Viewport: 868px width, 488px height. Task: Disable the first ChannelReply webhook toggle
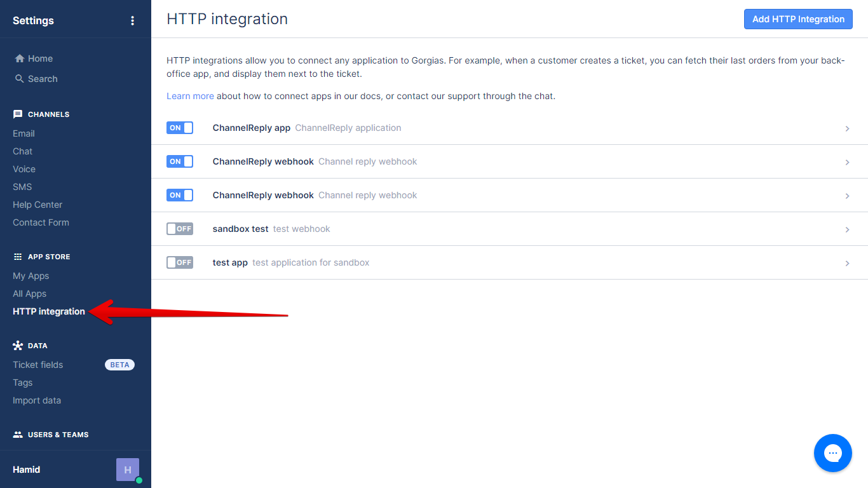pyautogui.click(x=180, y=161)
